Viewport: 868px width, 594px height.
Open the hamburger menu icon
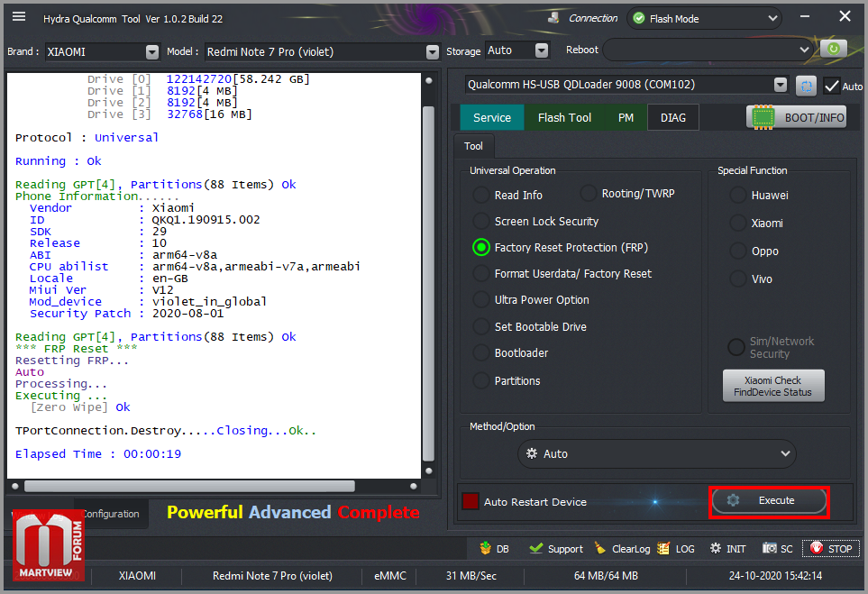coord(19,16)
